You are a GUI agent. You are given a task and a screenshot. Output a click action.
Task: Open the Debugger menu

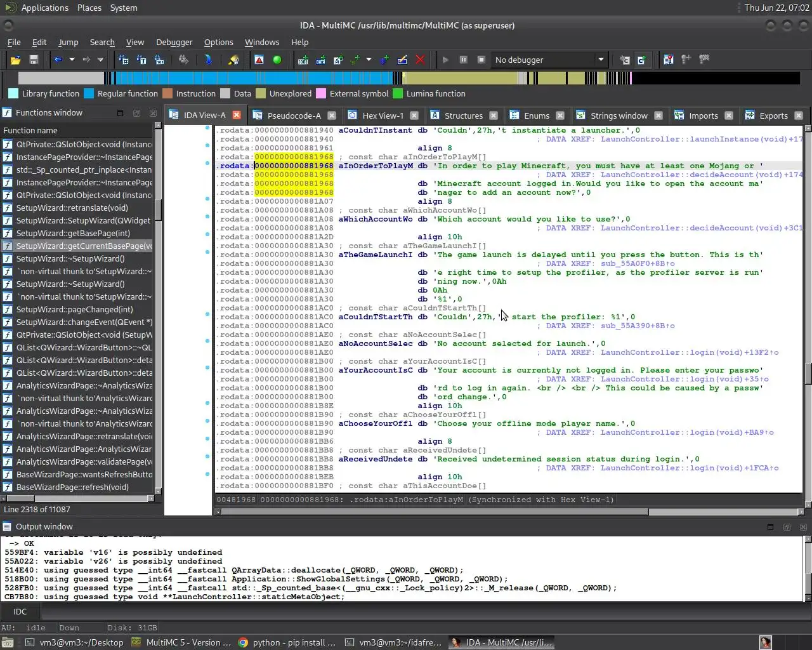click(174, 42)
